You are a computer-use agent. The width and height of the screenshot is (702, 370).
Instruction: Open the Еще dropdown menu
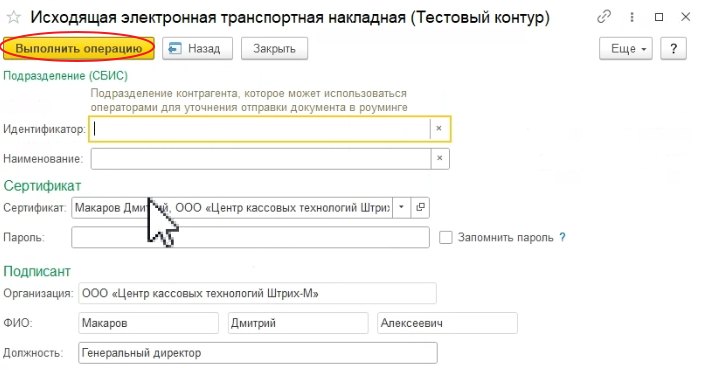626,48
